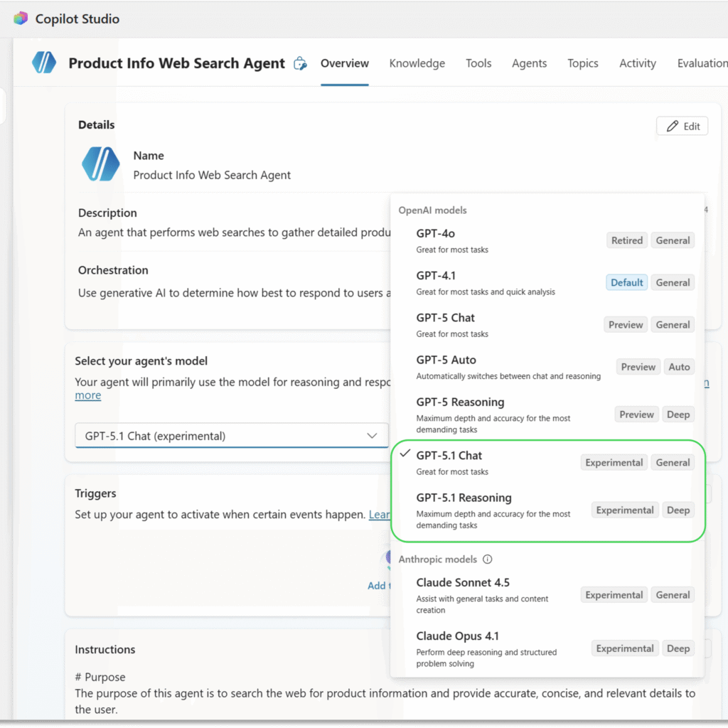Click the agent avatar in Details
Image resolution: width=728 pixels, height=728 pixels.
click(100, 164)
